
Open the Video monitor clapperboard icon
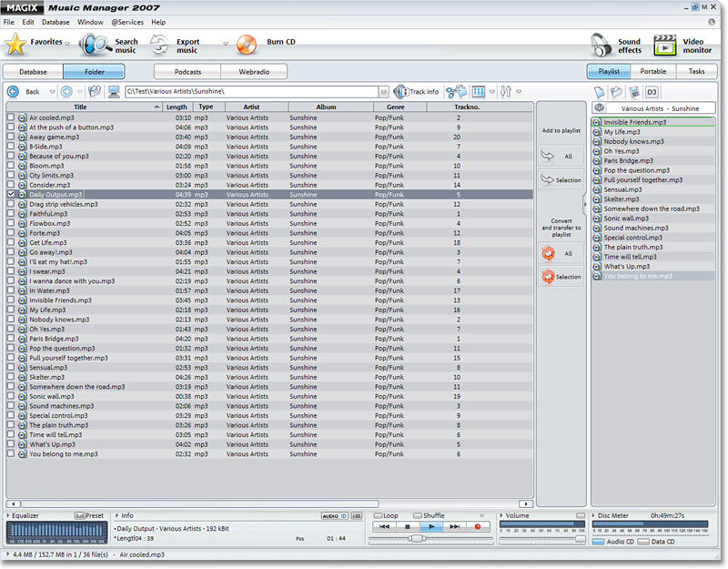point(665,45)
